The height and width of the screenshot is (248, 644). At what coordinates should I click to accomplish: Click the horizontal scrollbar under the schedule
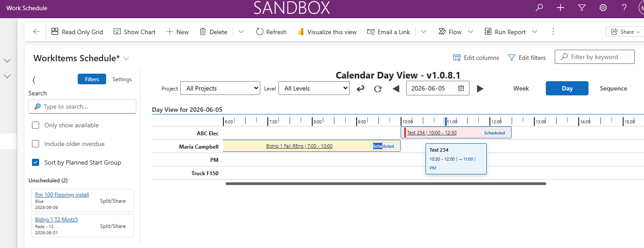386,183
